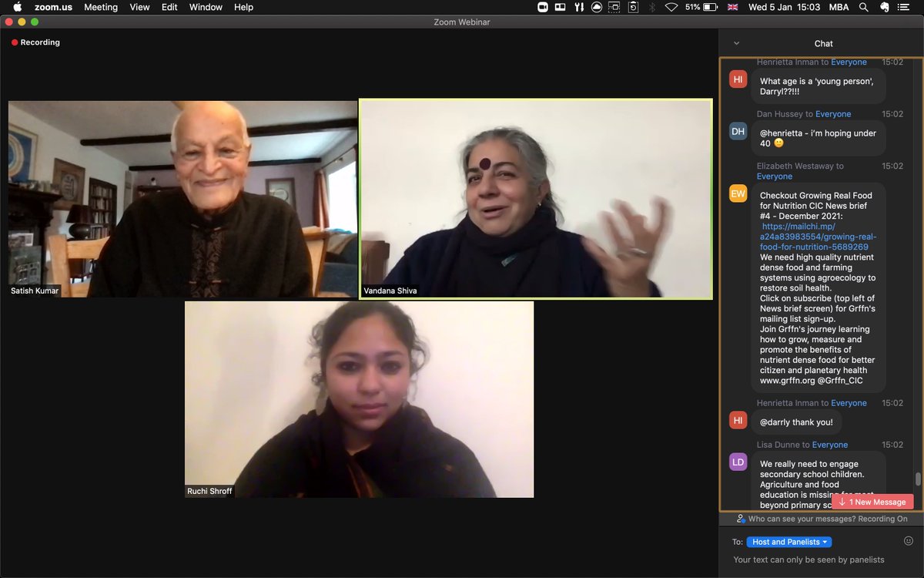Click the chat panel scrollbar thumb
The height and width of the screenshot is (578, 924).
(x=918, y=479)
